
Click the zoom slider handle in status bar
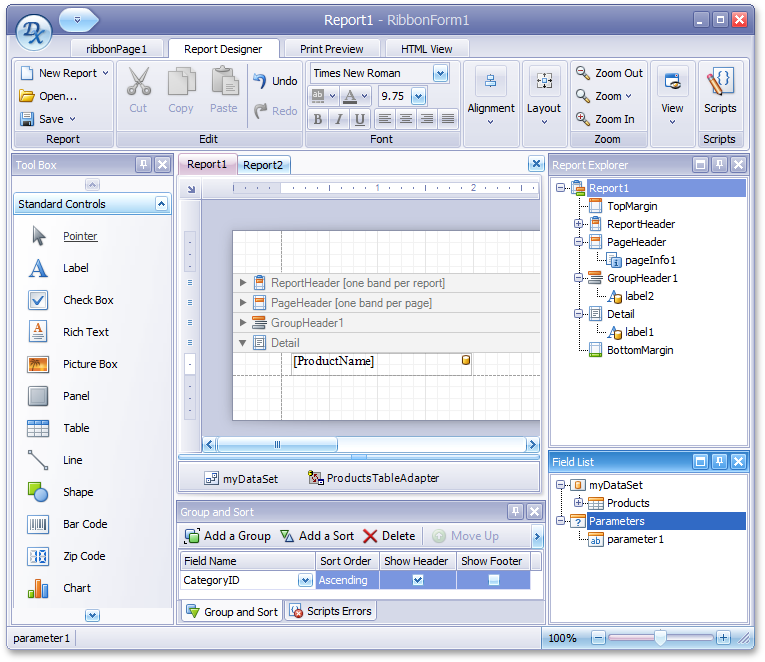coord(660,637)
